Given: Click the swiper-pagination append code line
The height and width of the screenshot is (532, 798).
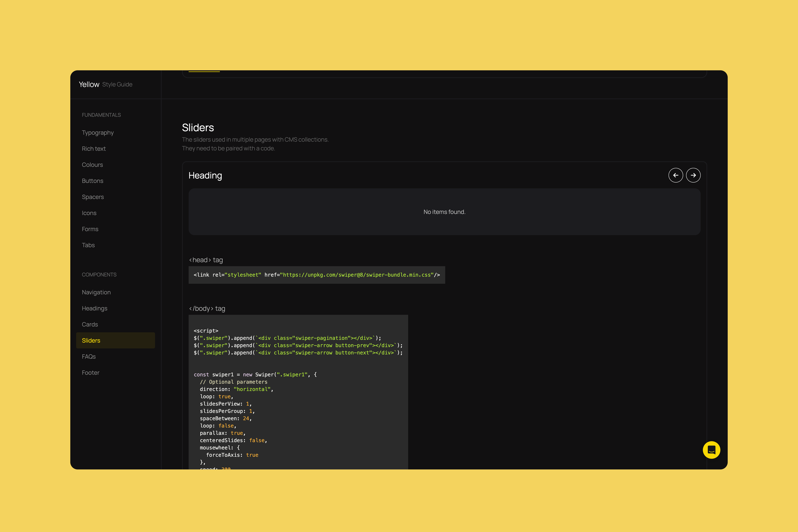Looking at the screenshot, I should point(287,338).
